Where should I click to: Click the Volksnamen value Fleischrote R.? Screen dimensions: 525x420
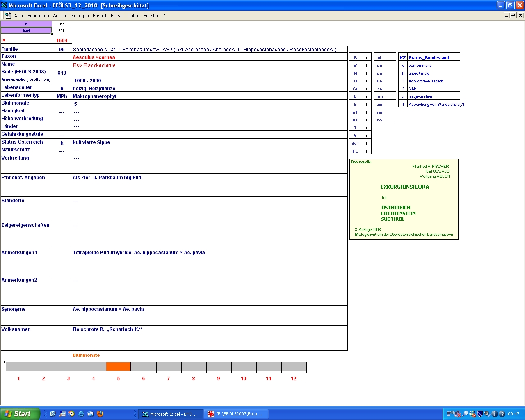[107, 329]
